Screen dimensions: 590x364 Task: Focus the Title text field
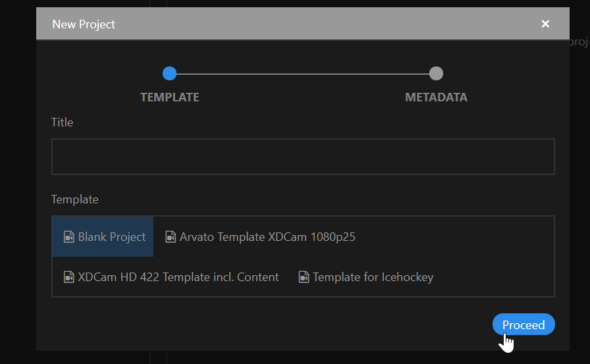click(303, 157)
